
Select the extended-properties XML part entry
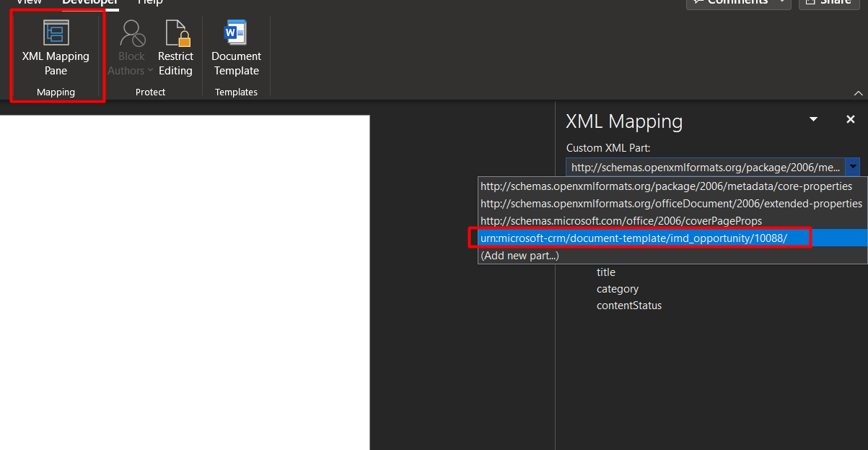(671, 203)
